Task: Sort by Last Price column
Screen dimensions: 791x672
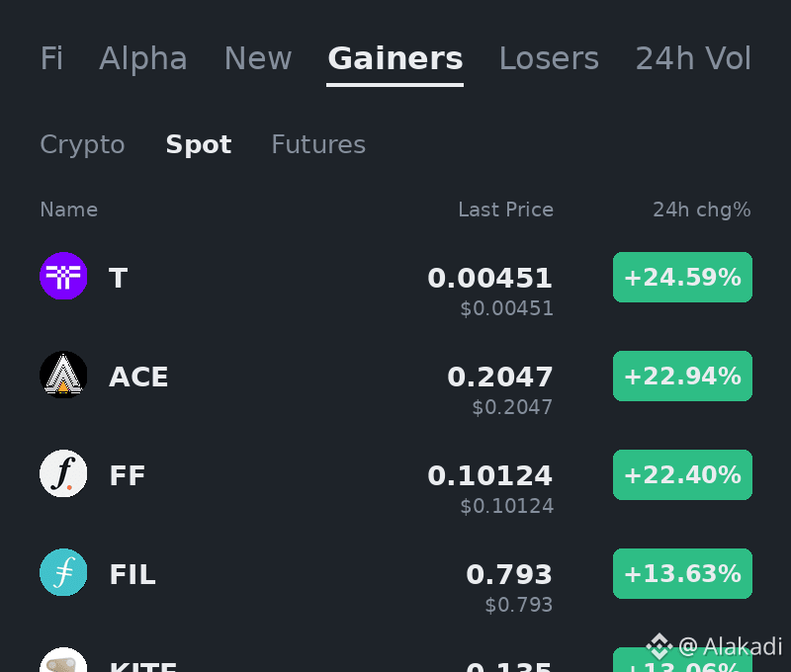Action: click(505, 210)
